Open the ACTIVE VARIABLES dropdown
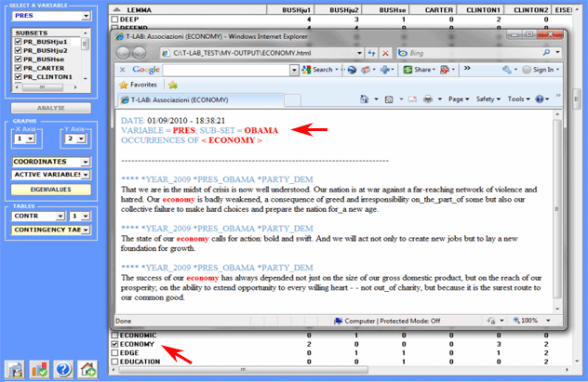The height and width of the screenshot is (382, 588). pyautogui.click(x=86, y=175)
